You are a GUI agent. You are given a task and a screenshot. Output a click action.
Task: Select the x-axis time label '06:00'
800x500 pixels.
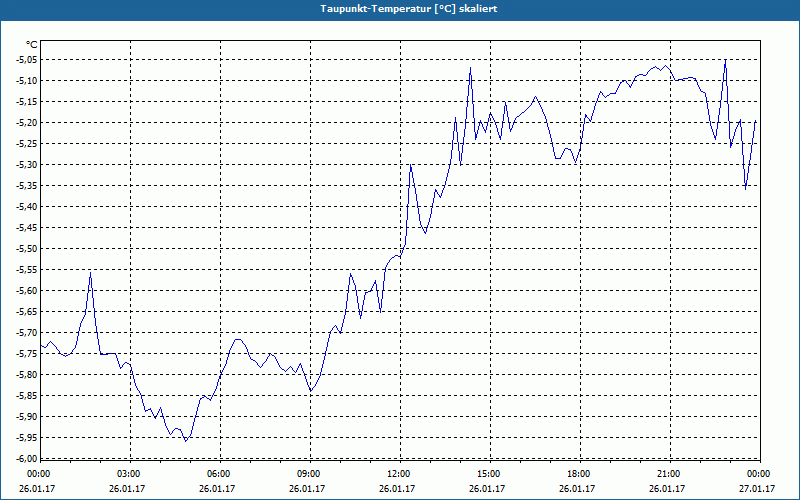pos(218,474)
